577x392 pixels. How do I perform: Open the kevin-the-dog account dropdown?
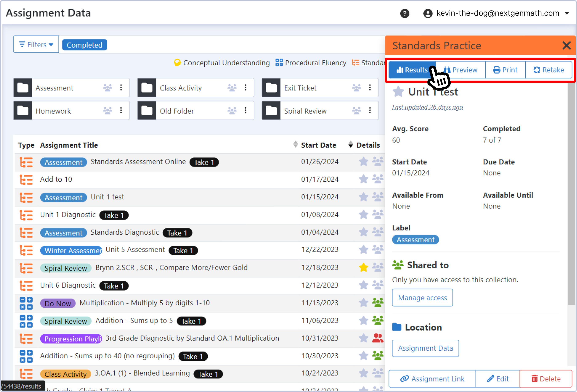tap(567, 13)
